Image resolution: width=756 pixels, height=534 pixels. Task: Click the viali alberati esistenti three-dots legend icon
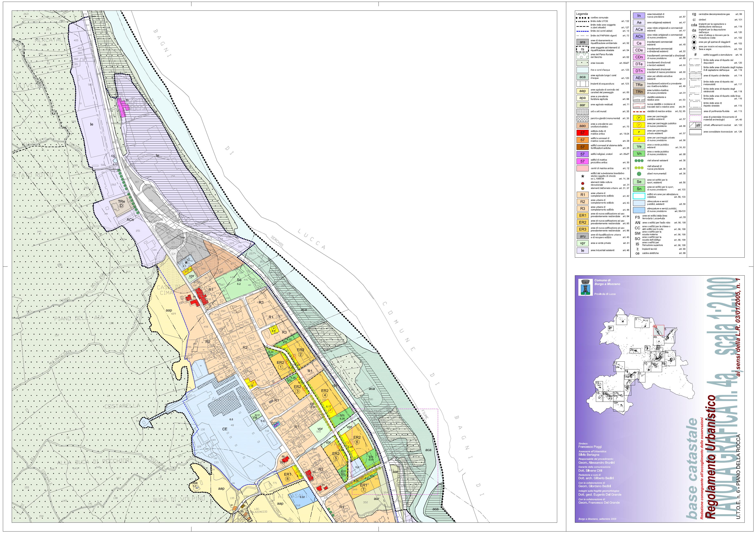639,161
